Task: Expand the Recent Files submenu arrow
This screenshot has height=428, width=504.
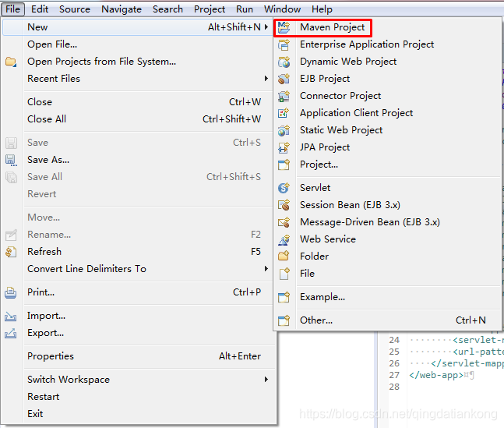Action: point(266,79)
